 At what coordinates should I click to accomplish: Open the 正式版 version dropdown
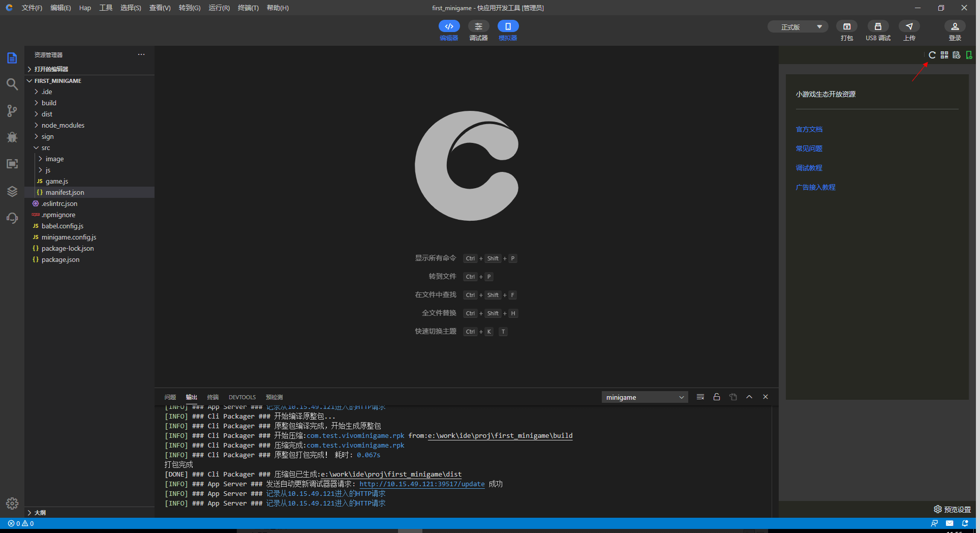(x=798, y=27)
